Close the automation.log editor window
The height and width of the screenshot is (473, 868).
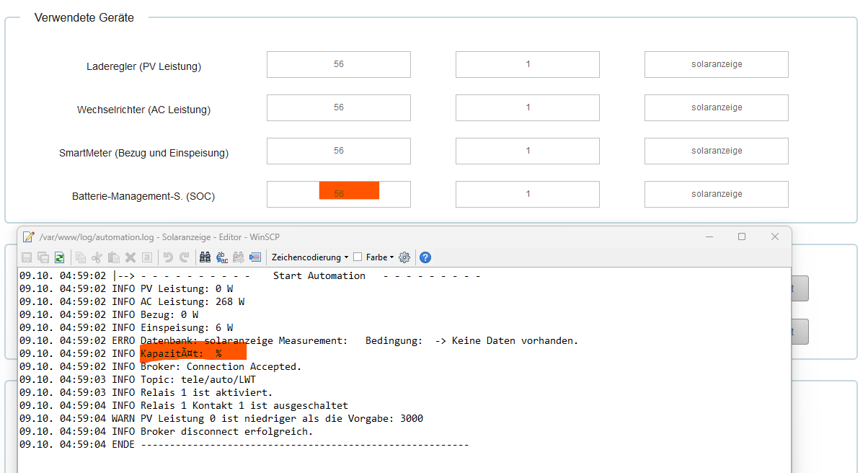775,236
